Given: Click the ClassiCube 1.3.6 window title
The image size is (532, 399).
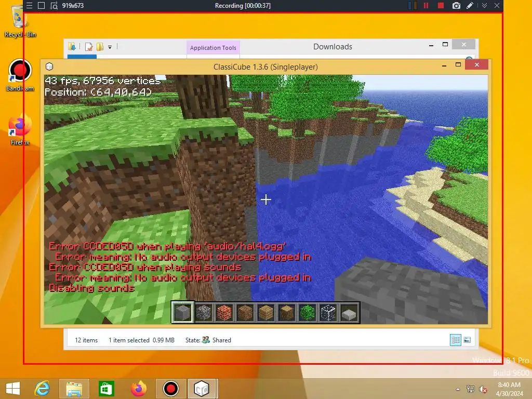Looking at the screenshot, I should 265,67.
